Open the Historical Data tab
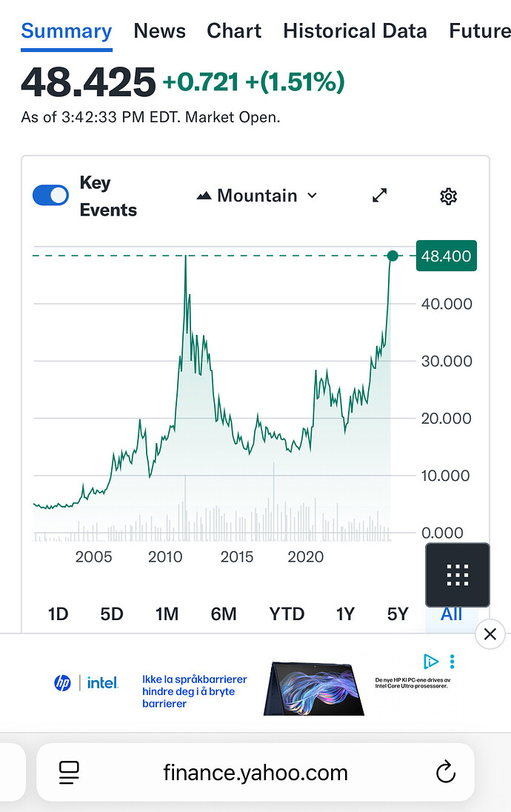Viewport: 511px width, 812px height. [x=355, y=31]
